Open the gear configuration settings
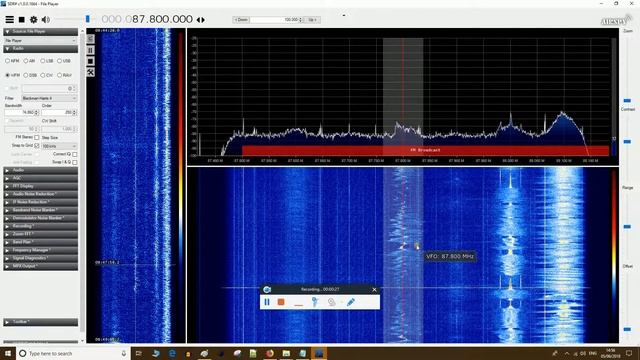 pyautogui.click(x=33, y=19)
